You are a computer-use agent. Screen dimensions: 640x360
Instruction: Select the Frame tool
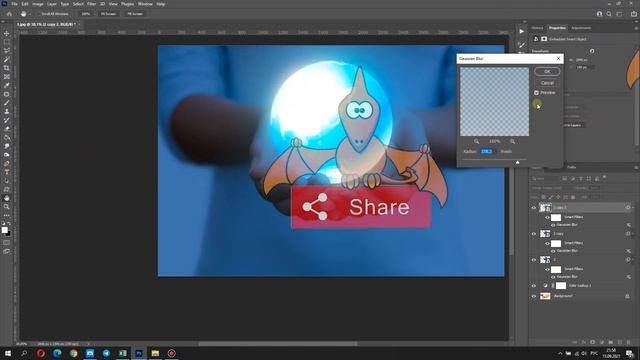click(x=7, y=77)
